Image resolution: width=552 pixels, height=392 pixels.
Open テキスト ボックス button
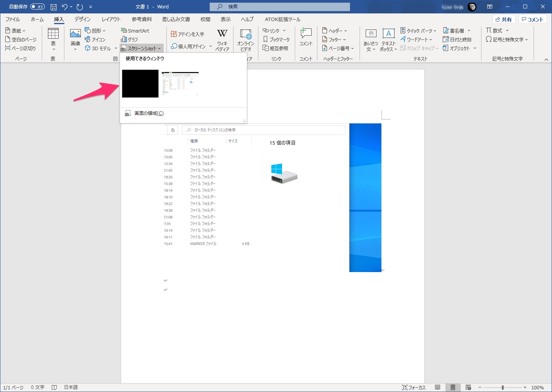click(388, 40)
